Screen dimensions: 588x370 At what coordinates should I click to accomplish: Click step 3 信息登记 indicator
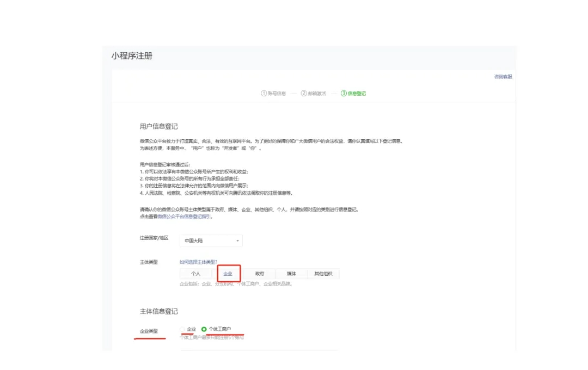click(353, 94)
